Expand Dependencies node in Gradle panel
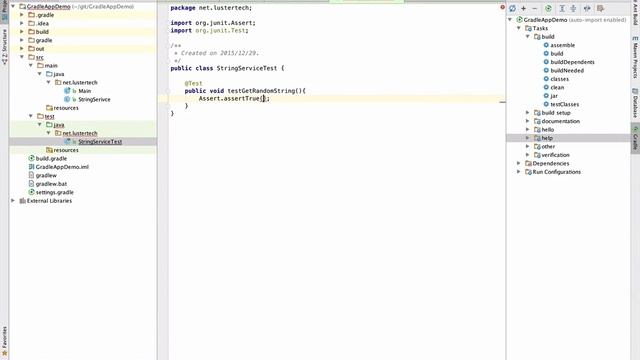This screenshot has width=640, height=360. click(519, 163)
